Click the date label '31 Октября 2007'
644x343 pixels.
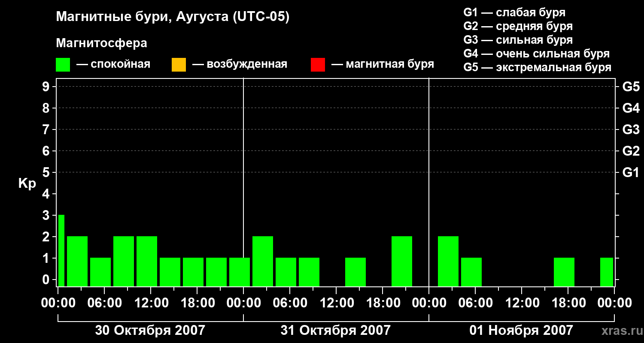336,330
